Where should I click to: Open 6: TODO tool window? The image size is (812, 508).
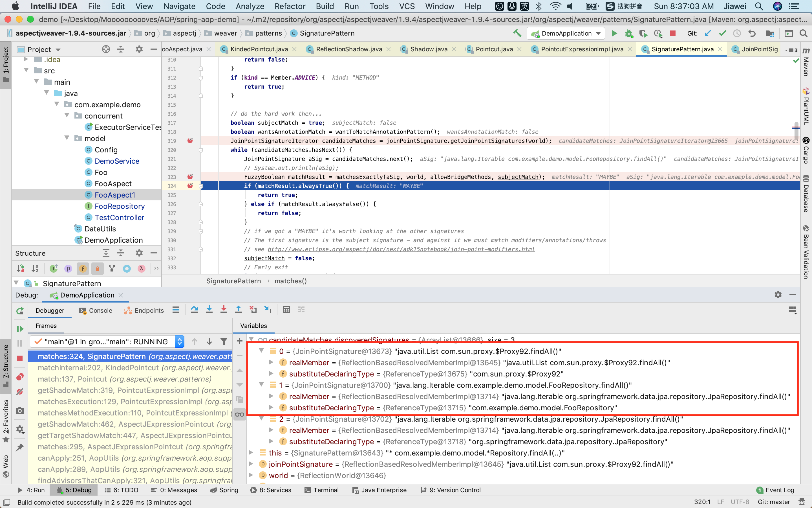coord(122,490)
